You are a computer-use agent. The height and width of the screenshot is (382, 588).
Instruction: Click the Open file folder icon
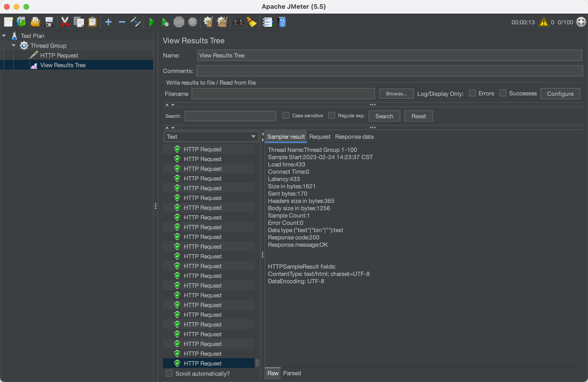coord(35,22)
